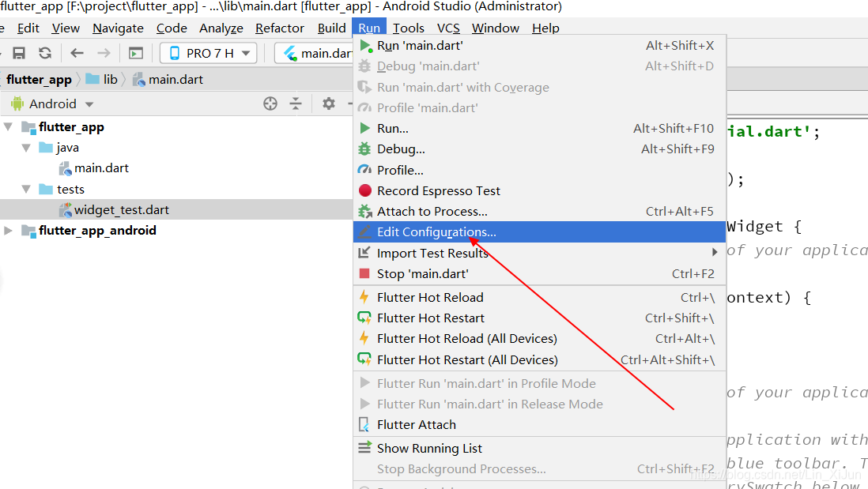868x489 pixels.
Task: Select Edit Configurations... menu item
Action: point(540,232)
